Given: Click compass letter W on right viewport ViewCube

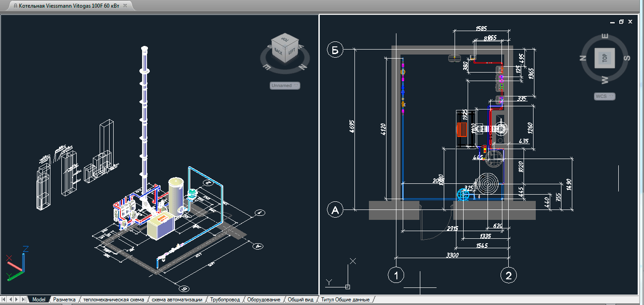Looking at the screenshot, I should point(605,80).
